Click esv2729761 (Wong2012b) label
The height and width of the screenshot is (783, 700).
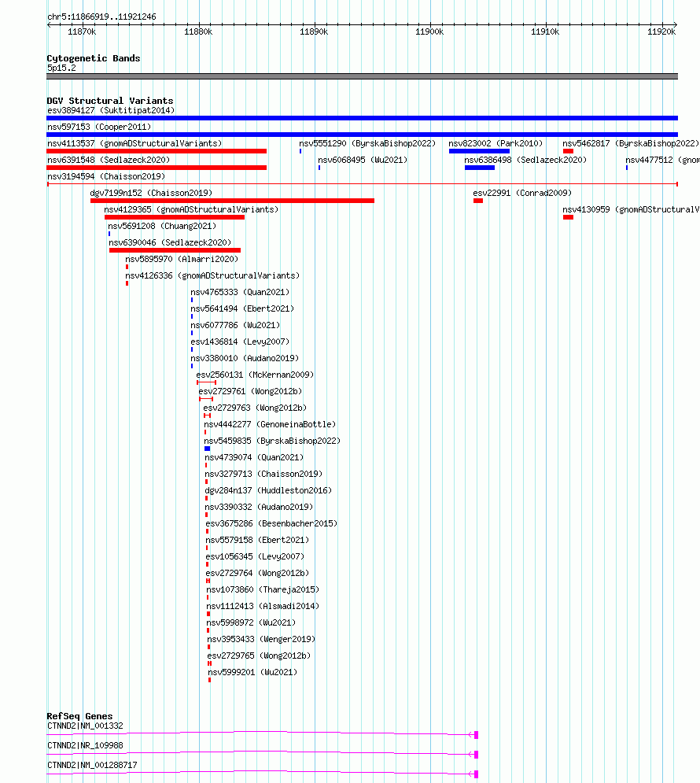250,390
